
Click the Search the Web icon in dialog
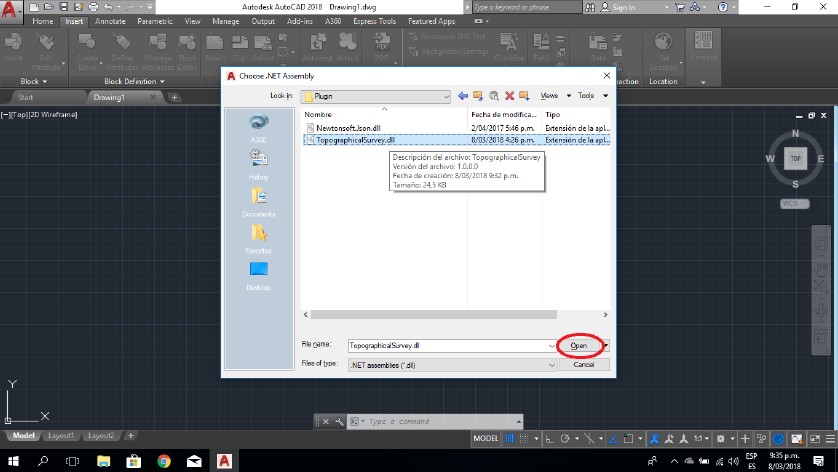tap(494, 96)
